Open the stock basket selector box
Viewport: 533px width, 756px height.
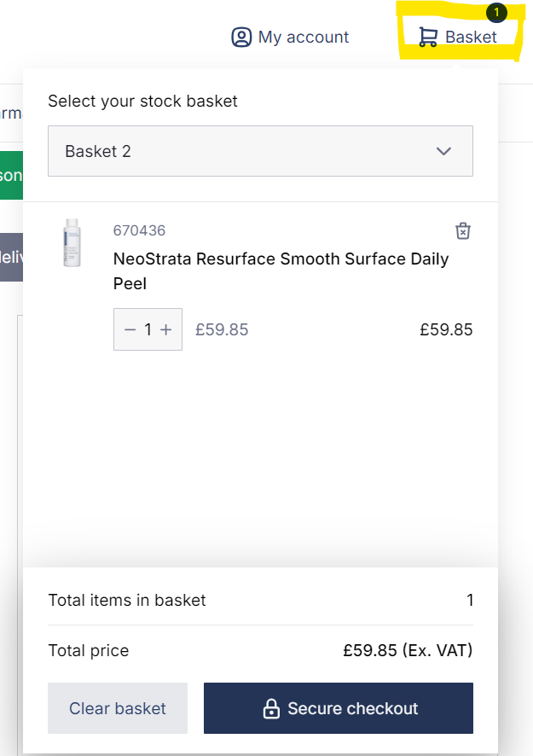(260, 151)
